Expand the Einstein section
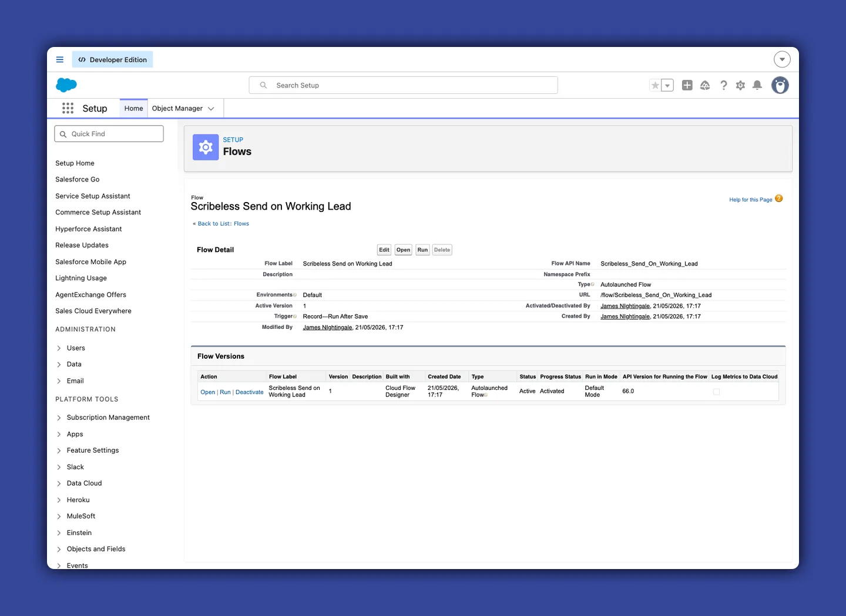The height and width of the screenshot is (616, 846). 59,533
